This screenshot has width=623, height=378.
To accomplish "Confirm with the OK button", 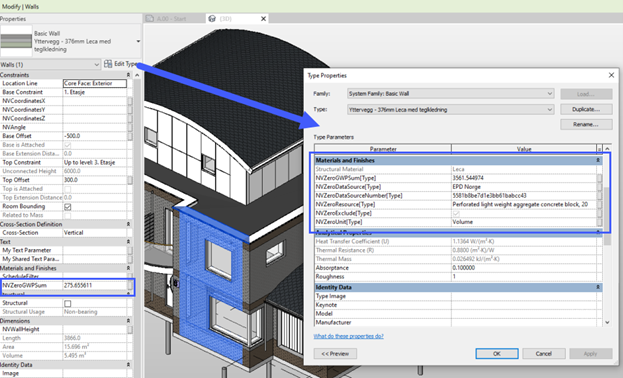I will click(497, 354).
